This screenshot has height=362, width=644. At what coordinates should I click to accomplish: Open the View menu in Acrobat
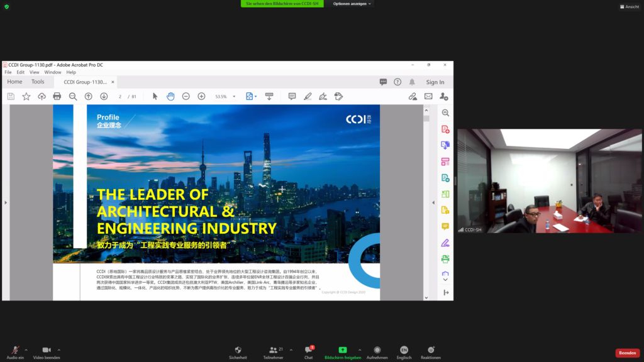click(x=34, y=72)
